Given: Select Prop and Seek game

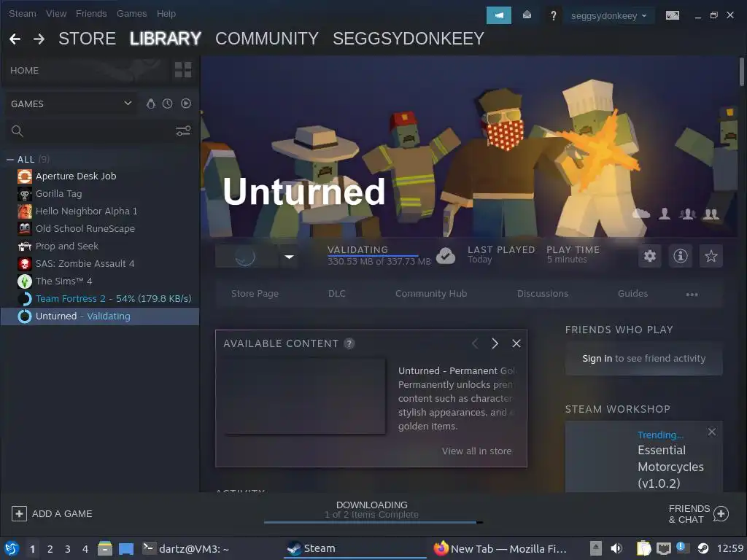Looking at the screenshot, I should coord(66,246).
